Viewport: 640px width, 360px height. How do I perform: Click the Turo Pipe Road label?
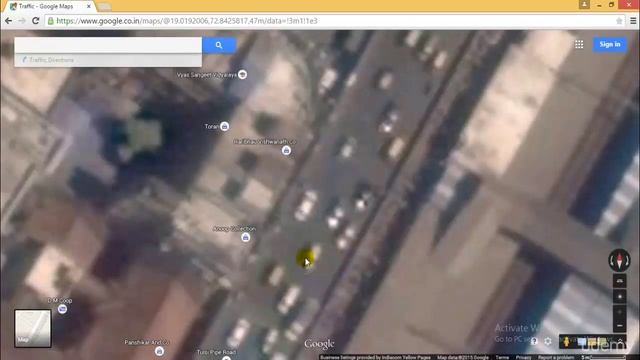click(216, 352)
